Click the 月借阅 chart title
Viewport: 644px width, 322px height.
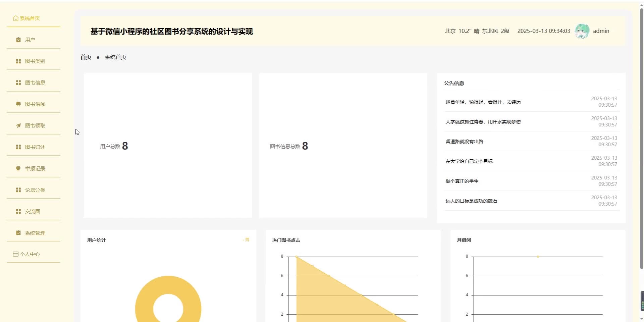pyautogui.click(x=464, y=240)
